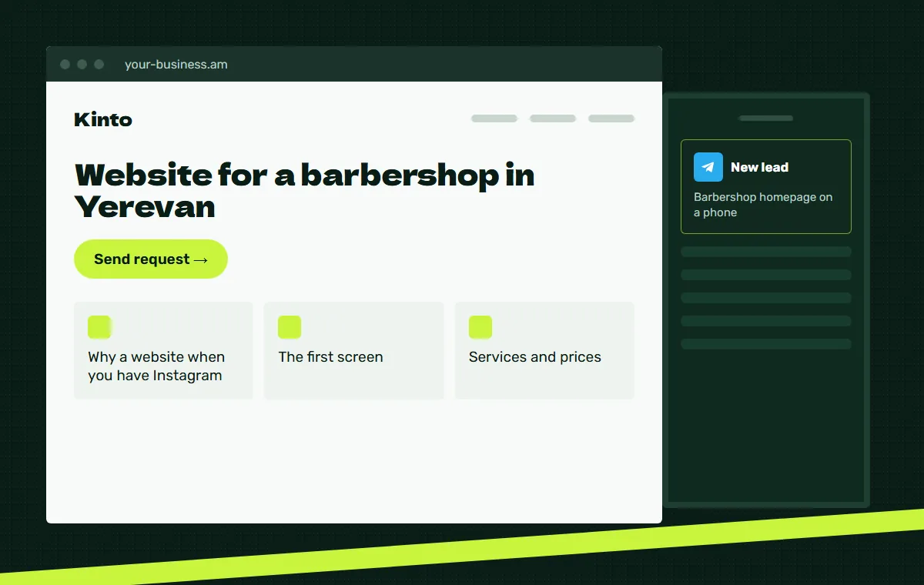Click "Barbershop homepage on a phone" text

(x=763, y=205)
